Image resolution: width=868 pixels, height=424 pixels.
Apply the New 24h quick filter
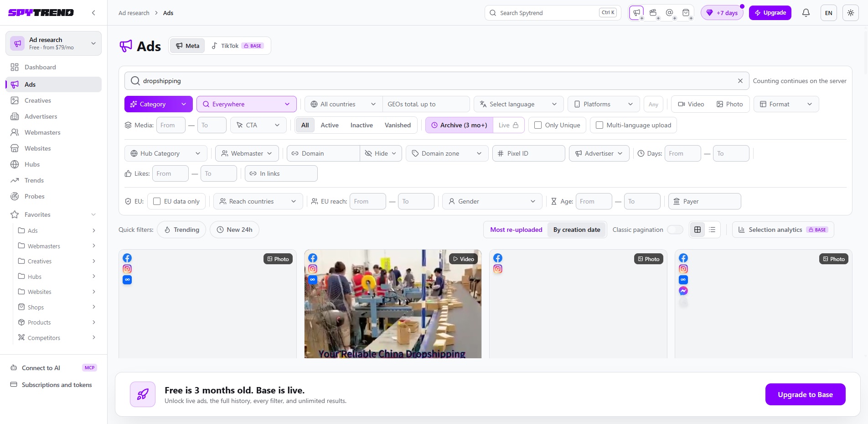(234, 230)
